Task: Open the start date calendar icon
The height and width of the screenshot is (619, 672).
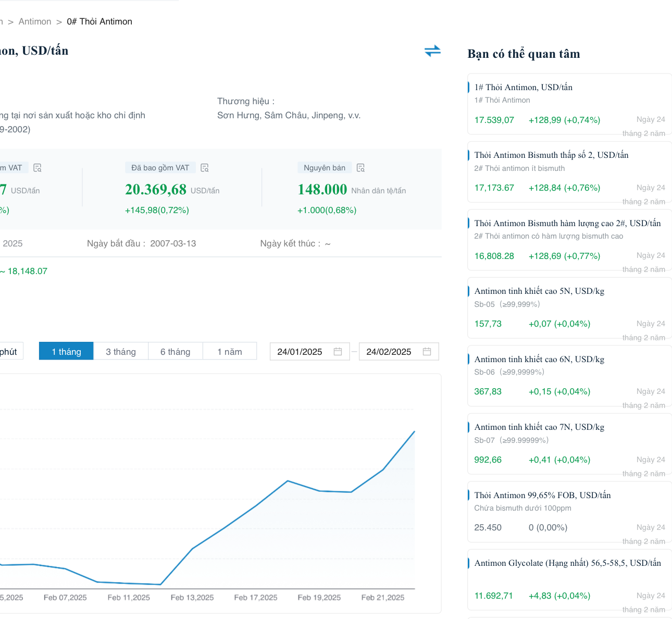Action: click(338, 352)
